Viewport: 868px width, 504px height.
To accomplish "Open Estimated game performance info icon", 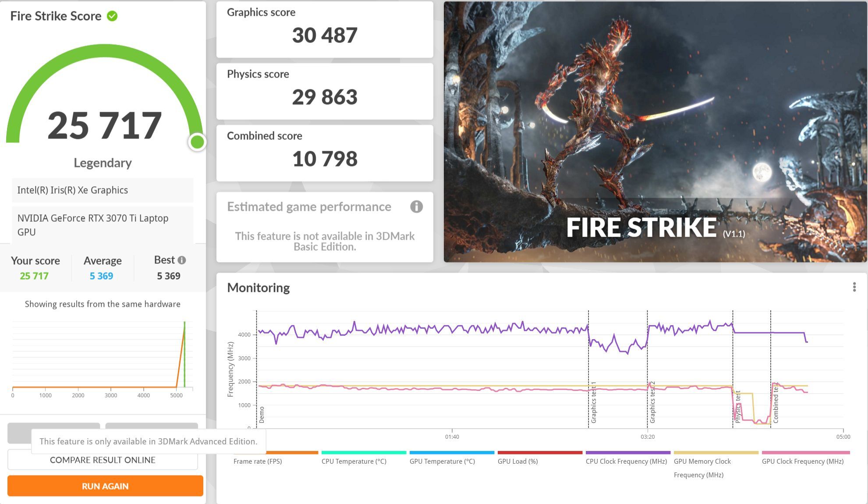I will 416,206.
